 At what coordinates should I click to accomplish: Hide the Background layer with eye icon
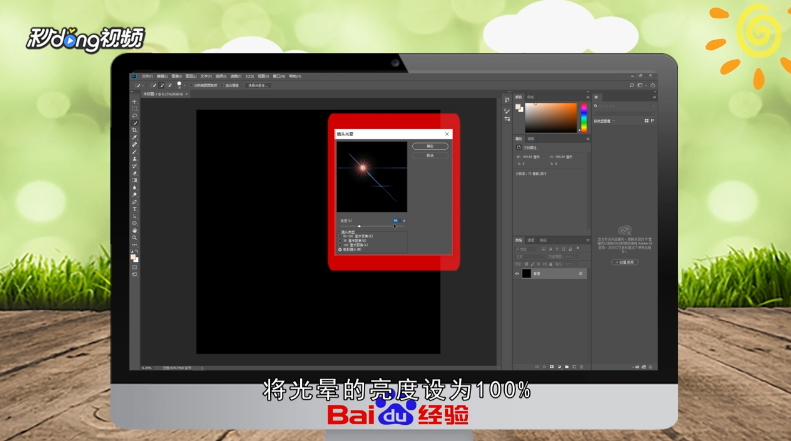click(x=517, y=273)
